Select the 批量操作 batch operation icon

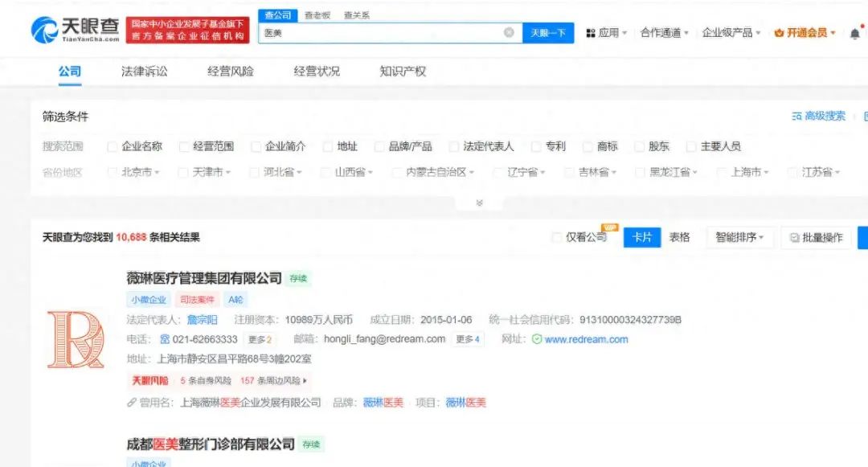pyautogui.click(x=796, y=238)
